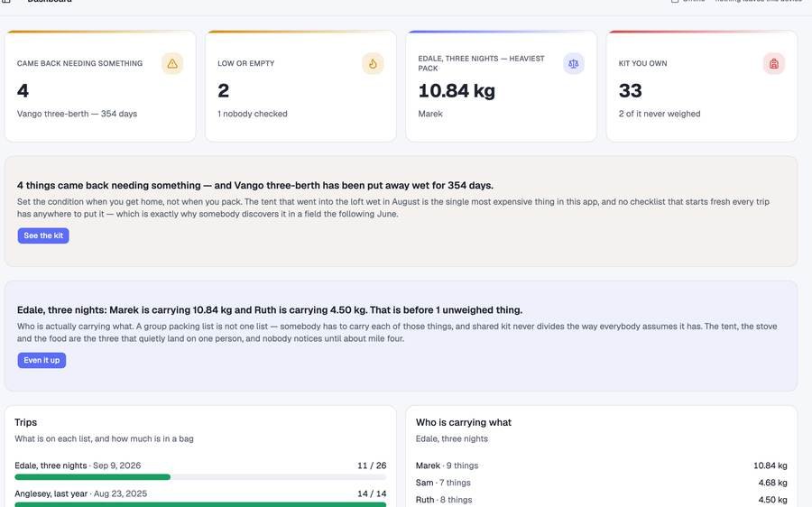Click the Vango three-berth — 354 days text
812x507 pixels.
click(78, 114)
